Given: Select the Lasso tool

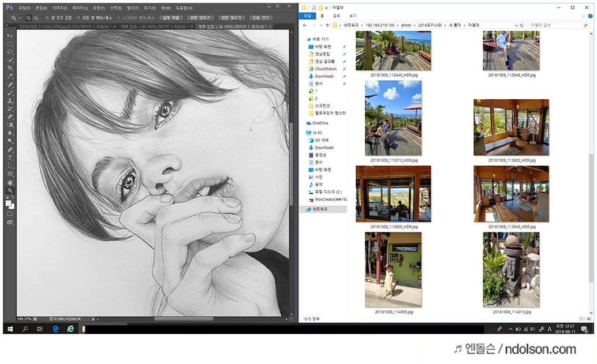Looking at the screenshot, I should pyautogui.click(x=10, y=52).
